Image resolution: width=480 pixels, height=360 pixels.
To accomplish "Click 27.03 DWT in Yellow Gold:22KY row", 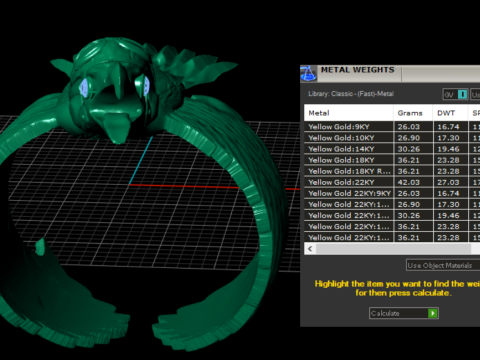I will (x=448, y=182).
